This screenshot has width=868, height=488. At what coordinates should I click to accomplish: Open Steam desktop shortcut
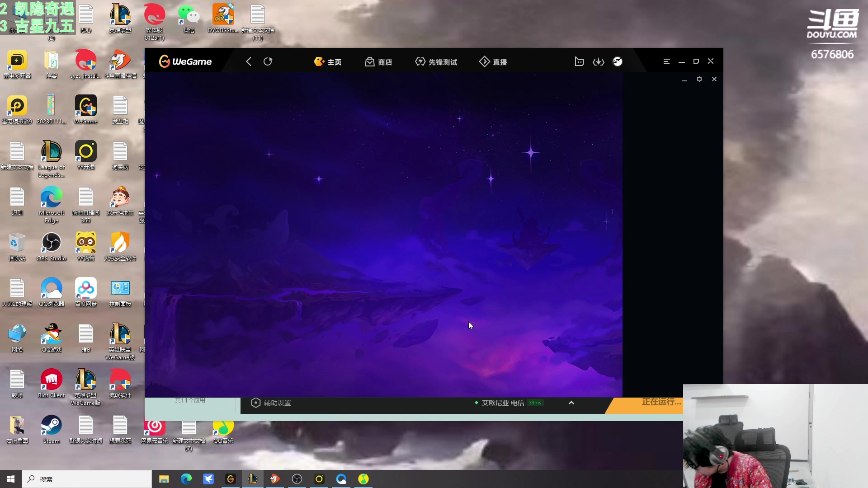[x=52, y=430]
